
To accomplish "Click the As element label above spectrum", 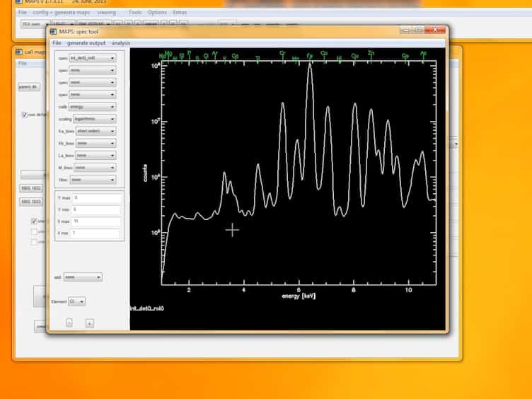I will (423, 54).
